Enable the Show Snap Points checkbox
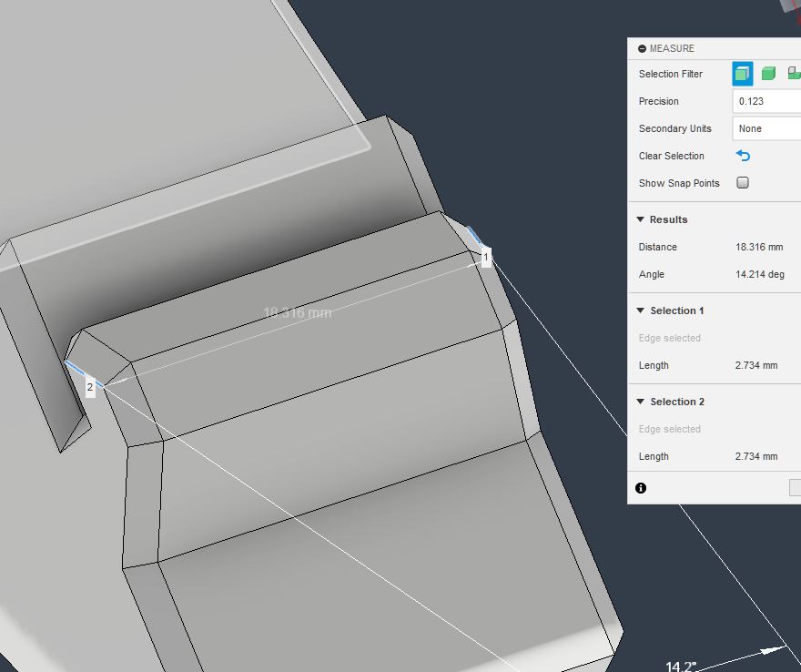Viewport: 801px width, 672px height. coord(743,183)
